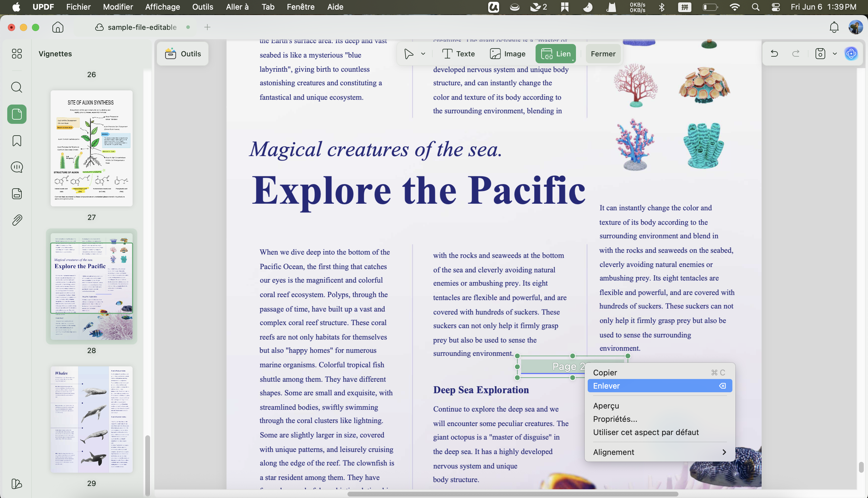Open macOS Control Center icon
This screenshot has width=868, height=498.
click(x=775, y=7)
